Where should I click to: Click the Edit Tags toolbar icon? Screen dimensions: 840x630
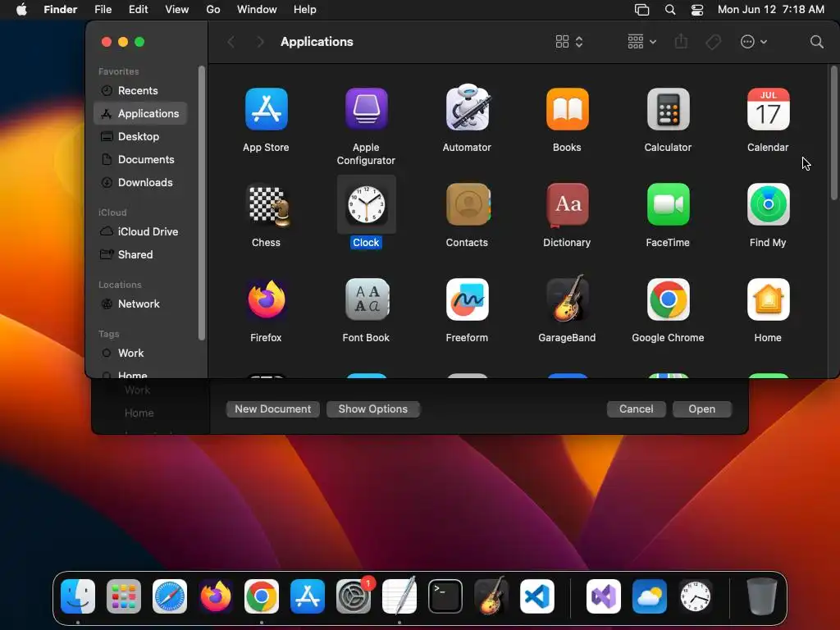[713, 42]
